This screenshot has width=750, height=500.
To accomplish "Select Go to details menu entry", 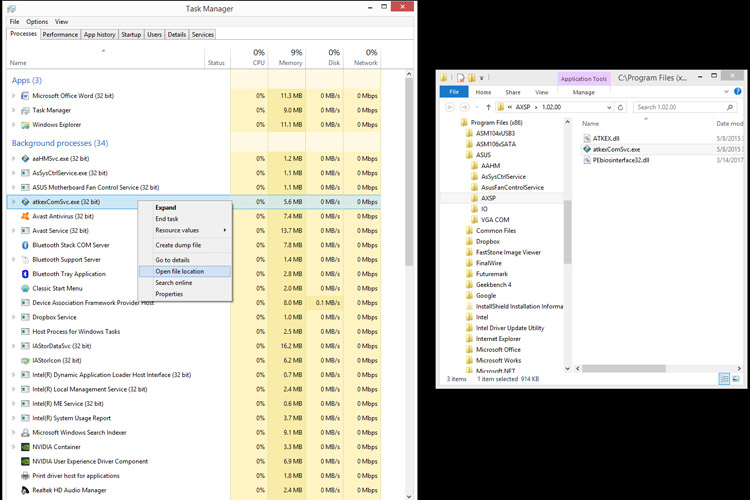I will tap(185, 260).
